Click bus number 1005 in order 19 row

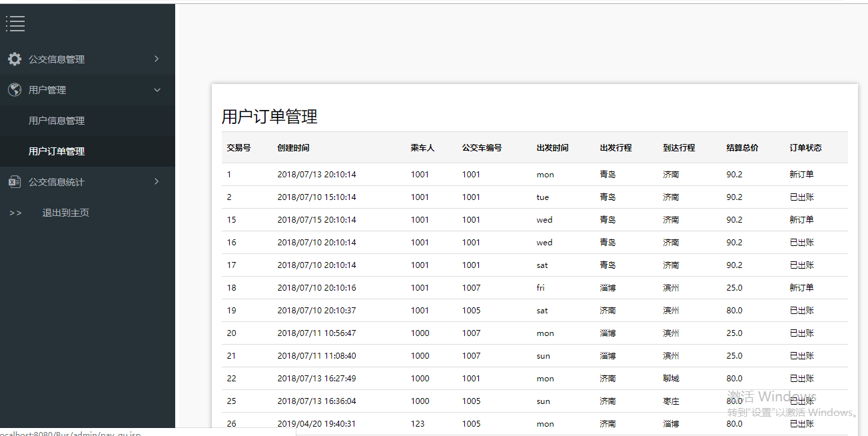[471, 311]
